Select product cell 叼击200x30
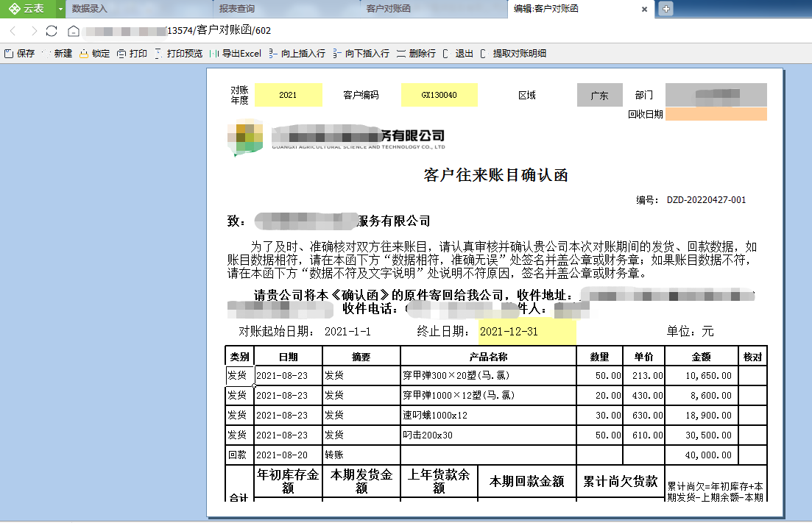The width and height of the screenshot is (812, 523). point(488,435)
